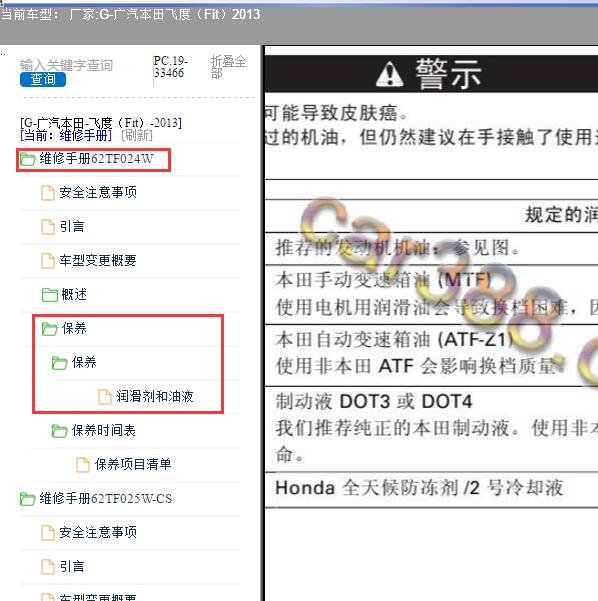Click document icon of second 引言

[48, 567]
